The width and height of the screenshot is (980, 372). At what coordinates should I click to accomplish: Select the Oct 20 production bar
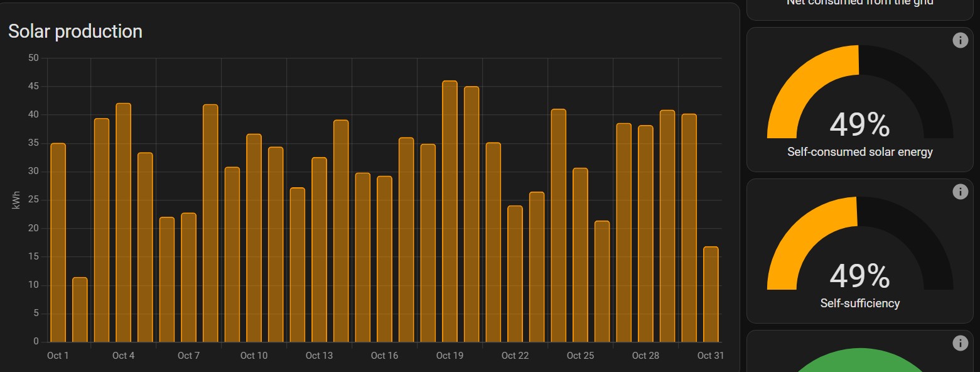[471, 214]
